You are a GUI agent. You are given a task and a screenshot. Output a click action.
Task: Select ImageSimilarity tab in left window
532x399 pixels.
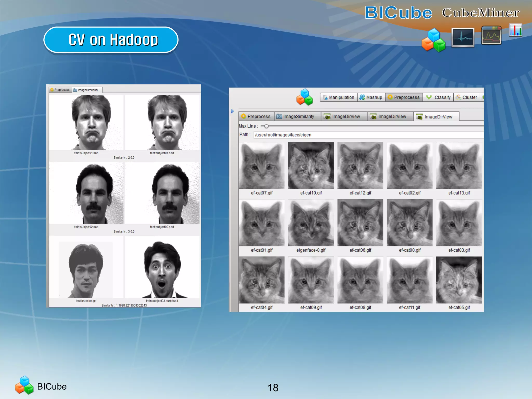pyautogui.click(x=87, y=90)
